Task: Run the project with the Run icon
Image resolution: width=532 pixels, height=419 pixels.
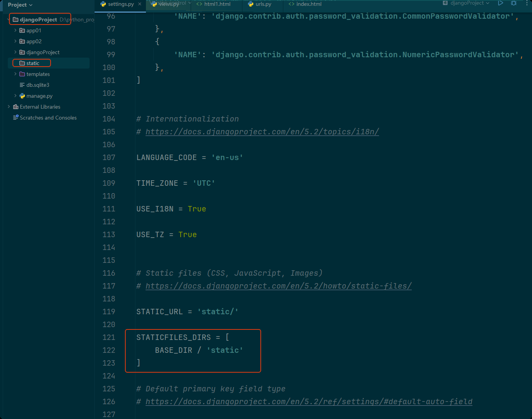Action: (x=500, y=3)
